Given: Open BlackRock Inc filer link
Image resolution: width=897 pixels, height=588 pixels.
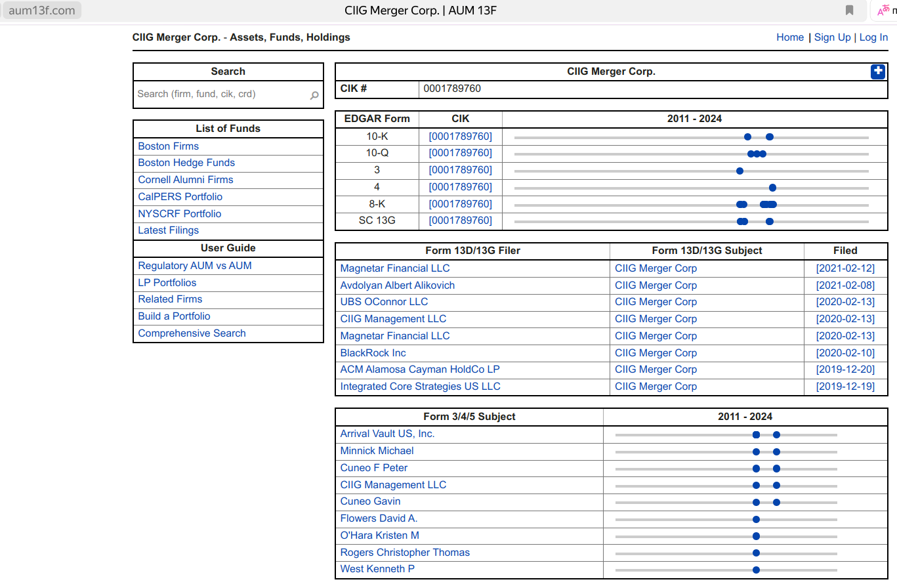Looking at the screenshot, I should click(373, 353).
